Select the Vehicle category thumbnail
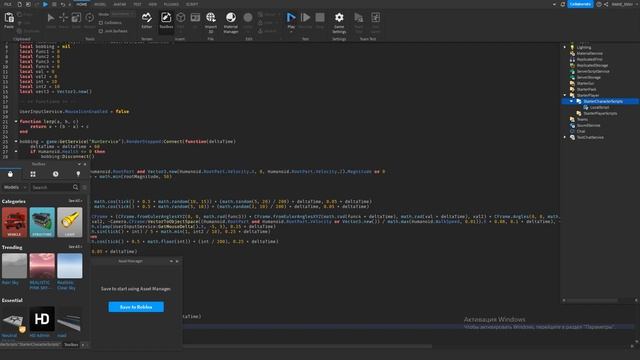Image resolution: width=640 pixels, height=360 pixels. [14, 222]
